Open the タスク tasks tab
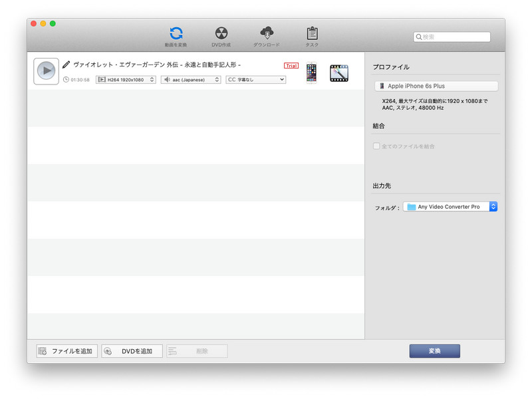Image resolution: width=532 pixels, height=399 pixels. point(312,37)
